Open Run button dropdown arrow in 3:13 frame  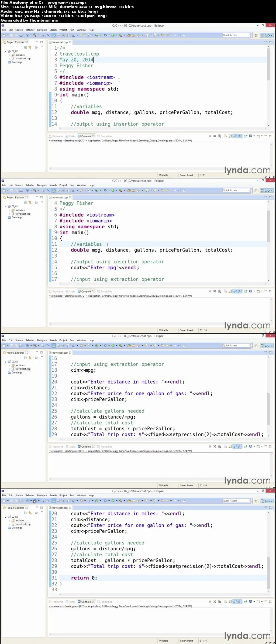116,35
